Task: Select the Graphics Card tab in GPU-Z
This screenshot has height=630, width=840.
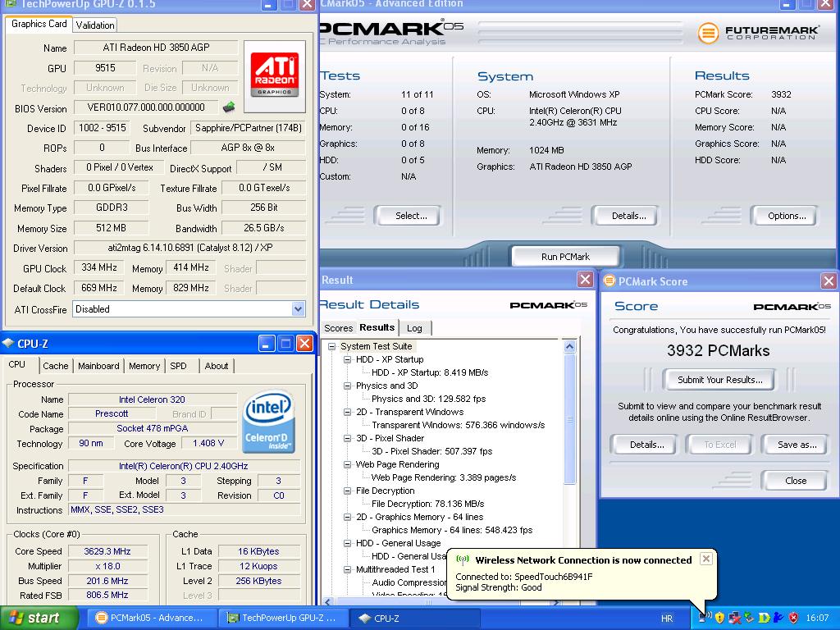Action: [x=39, y=24]
